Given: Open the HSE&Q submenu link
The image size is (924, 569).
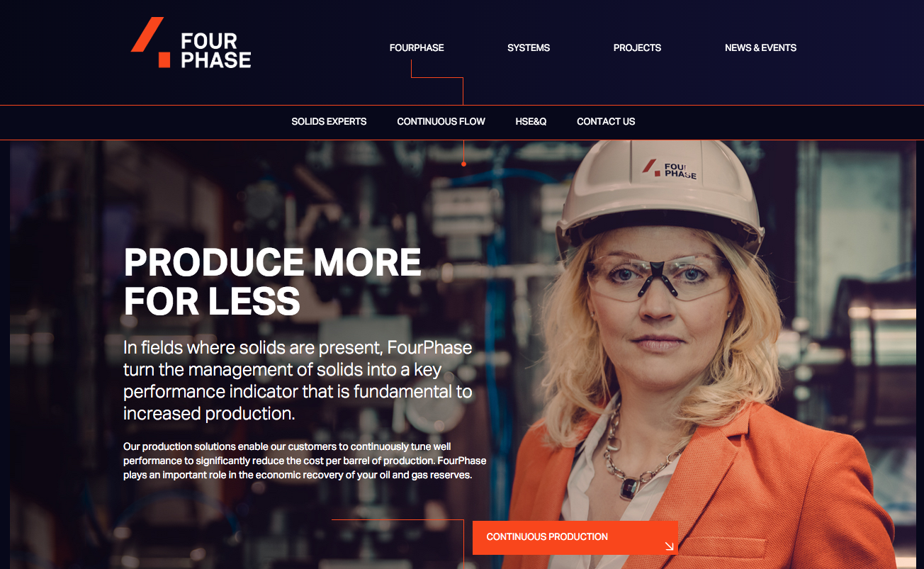Looking at the screenshot, I should (531, 122).
